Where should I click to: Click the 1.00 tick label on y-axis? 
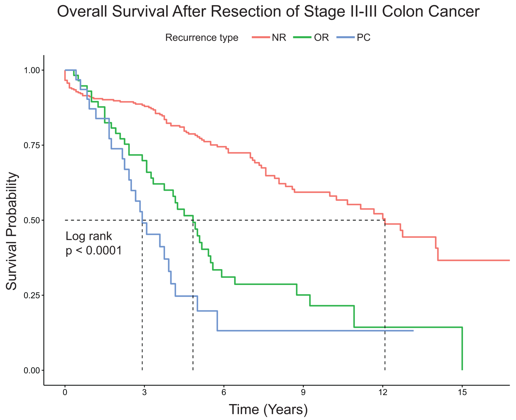point(32,70)
